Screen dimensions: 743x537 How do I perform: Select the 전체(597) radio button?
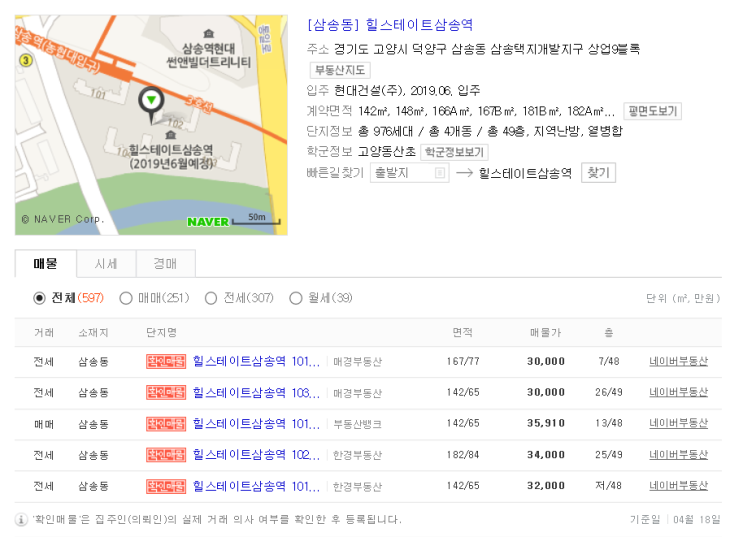(39, 298)
